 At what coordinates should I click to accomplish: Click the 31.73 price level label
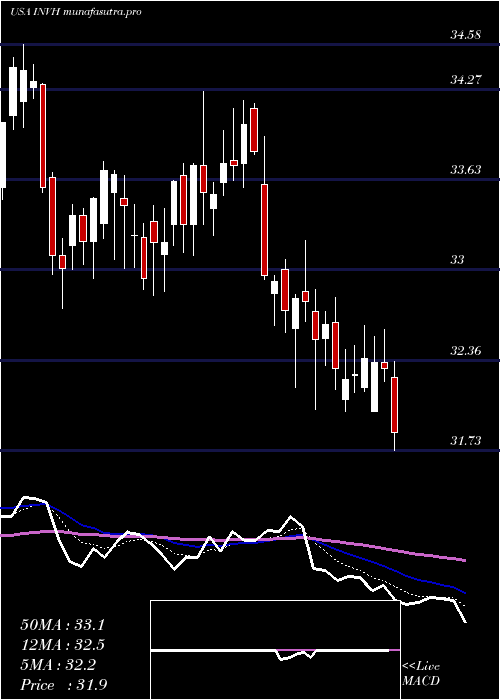[465, 441]
